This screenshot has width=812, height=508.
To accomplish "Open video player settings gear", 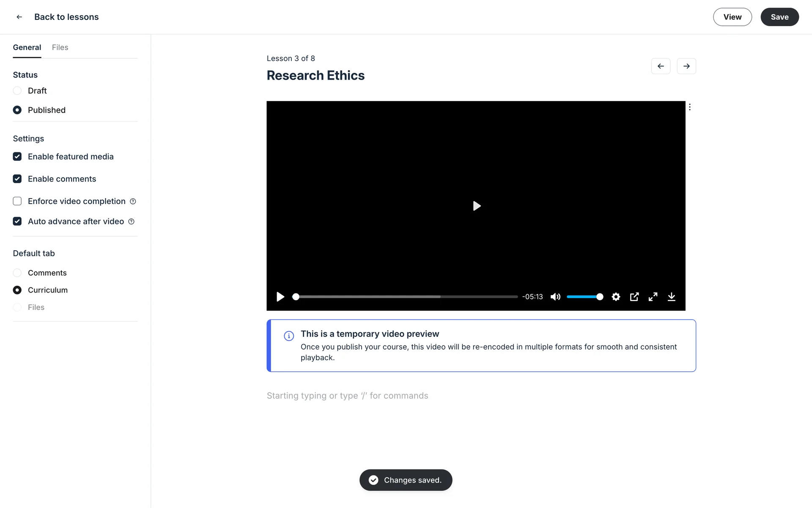I will click(x=616, y=297).
